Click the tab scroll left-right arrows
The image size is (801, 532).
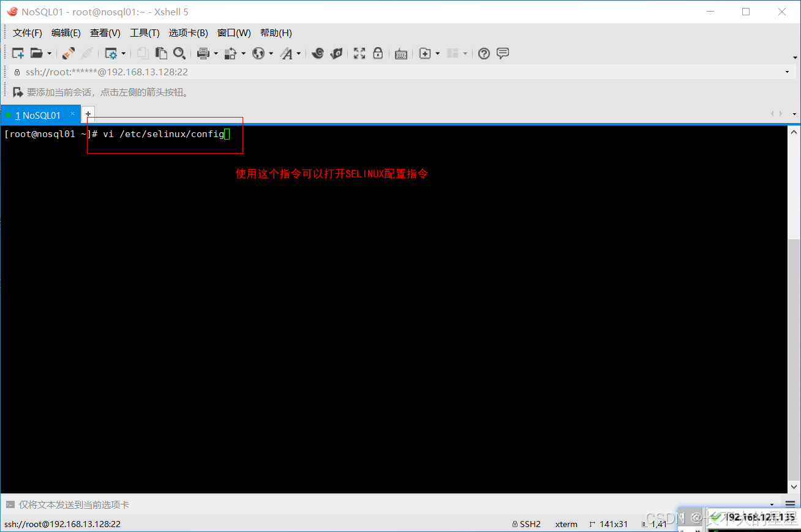click(x=776, y=114)
